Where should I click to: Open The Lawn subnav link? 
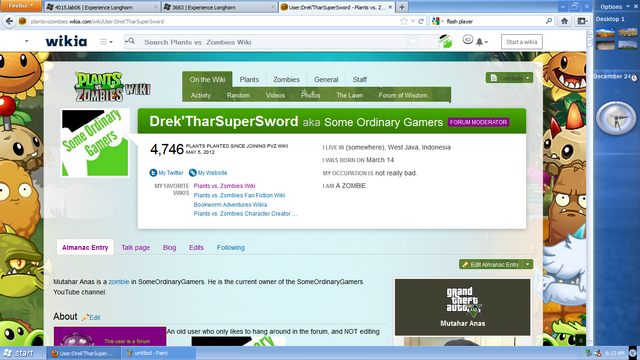[349, 95]
